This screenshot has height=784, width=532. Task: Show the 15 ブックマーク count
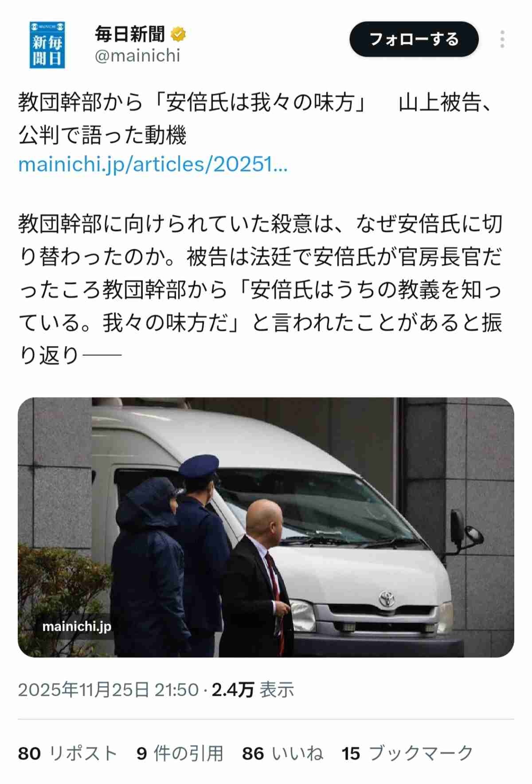point(408,753)
